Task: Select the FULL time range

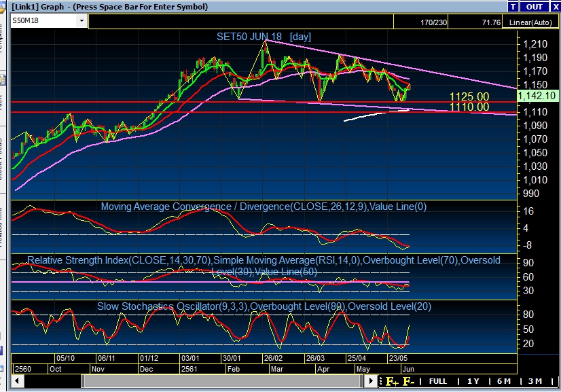Action: click(x=437, y=381)
